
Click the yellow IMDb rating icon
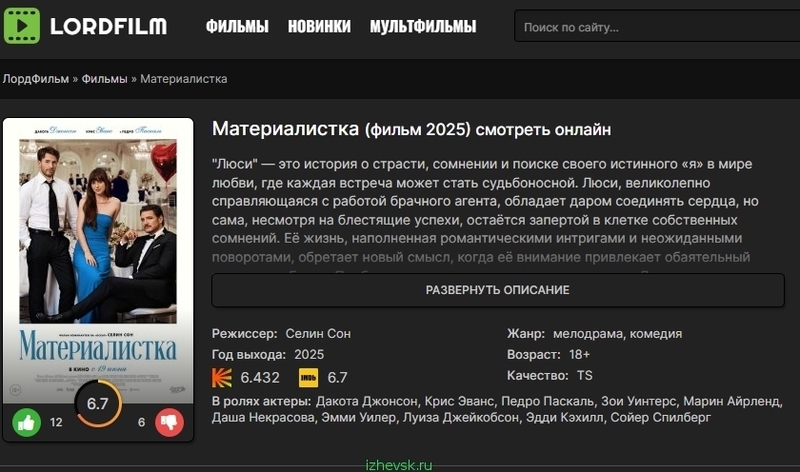[308, 378]
